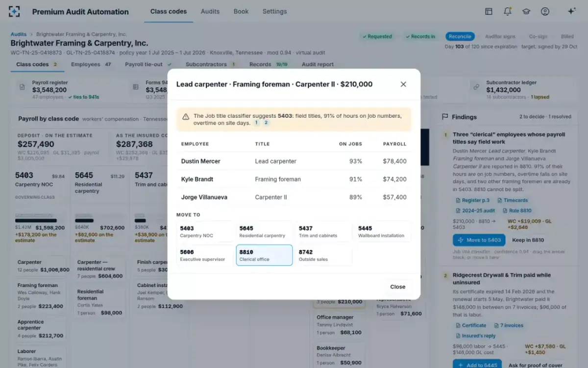Select the Dustin Mercer row
Image resolution: width=588 pixels, height=368 pixels.
pos(294,161)
